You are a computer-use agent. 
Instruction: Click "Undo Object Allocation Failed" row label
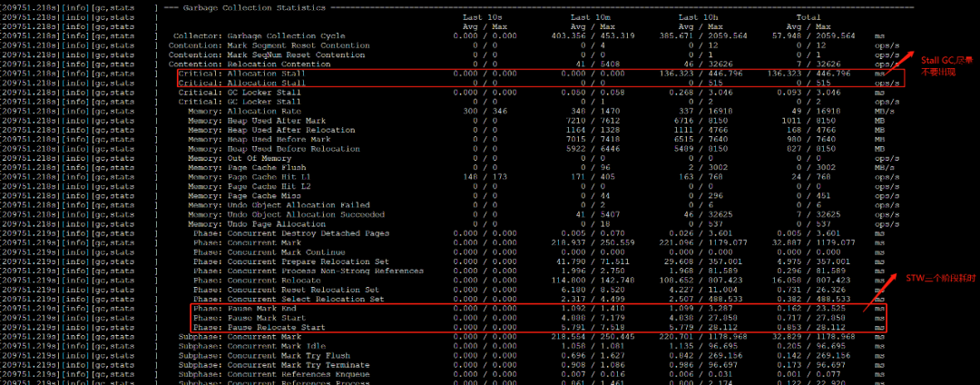click(x=299, y=205)
